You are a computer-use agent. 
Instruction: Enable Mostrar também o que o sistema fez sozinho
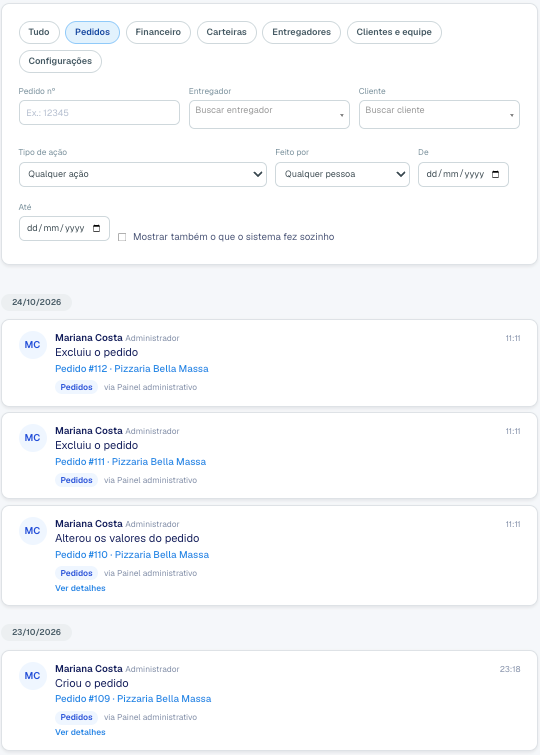tap(122, 237)
